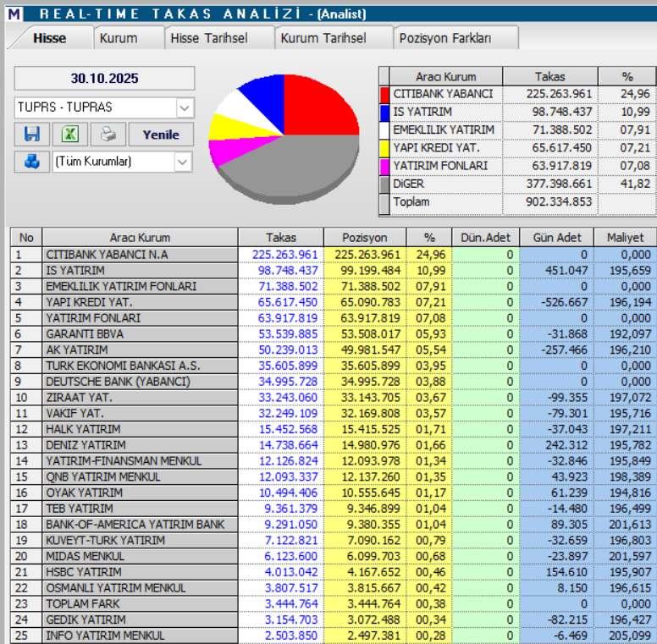Click the save (floppy disk) icon

[x=31, y=135]
